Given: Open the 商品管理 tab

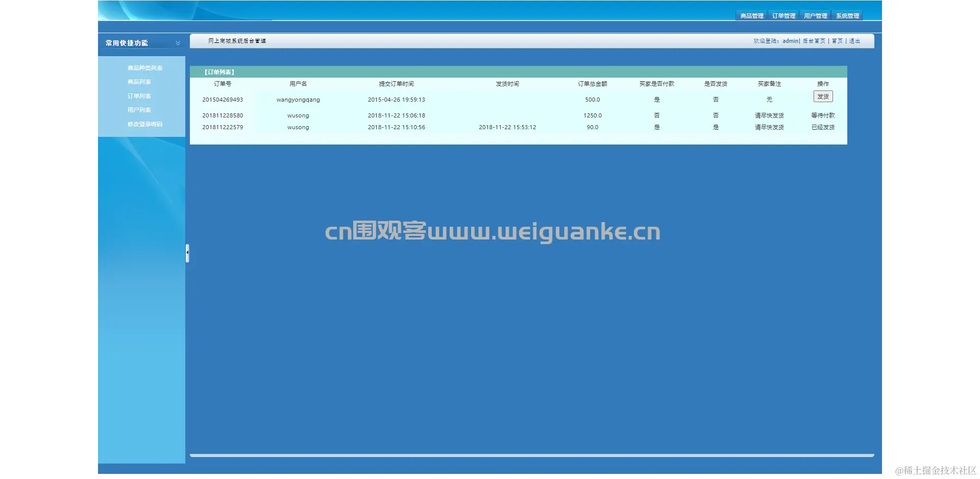Looking at the screenshot, I should [752, 16].
